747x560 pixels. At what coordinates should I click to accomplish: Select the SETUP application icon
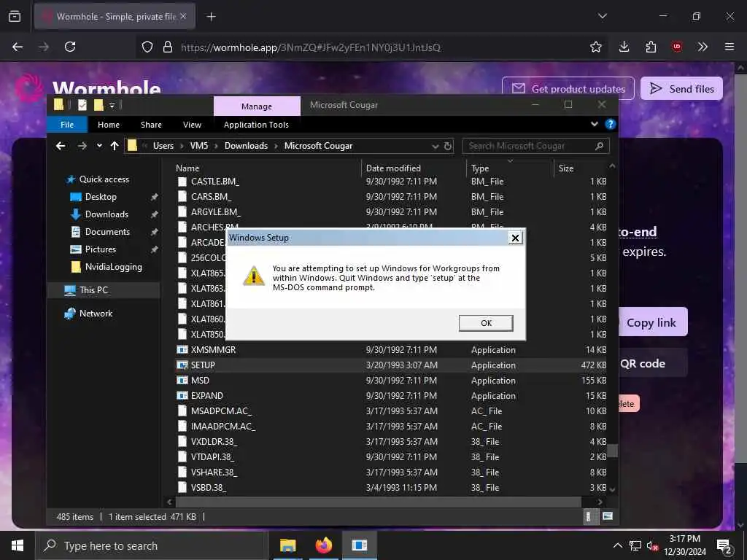click(182, 365)
